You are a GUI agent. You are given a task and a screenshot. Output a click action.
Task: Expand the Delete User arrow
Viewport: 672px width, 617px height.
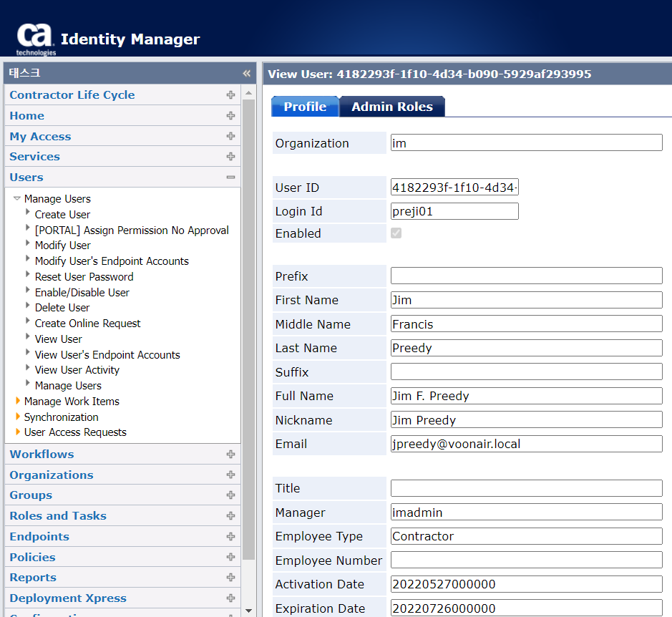coord(27,306)
